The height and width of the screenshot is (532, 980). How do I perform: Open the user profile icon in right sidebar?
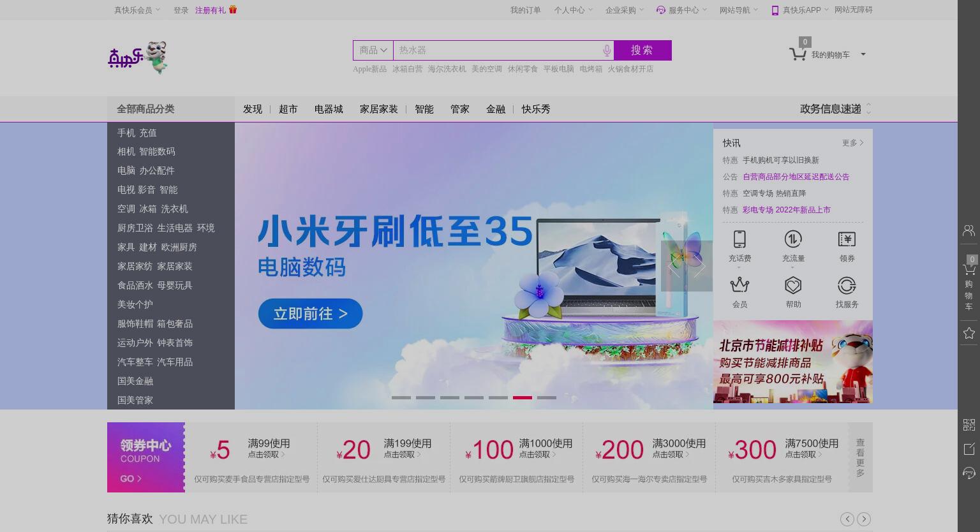[x=969, y=230]
